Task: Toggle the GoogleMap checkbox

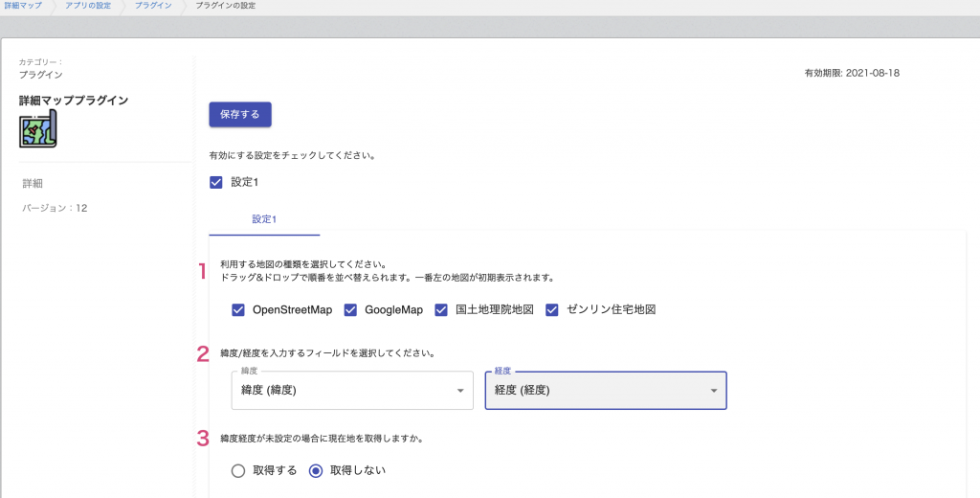Action: (x=350, y=309)
